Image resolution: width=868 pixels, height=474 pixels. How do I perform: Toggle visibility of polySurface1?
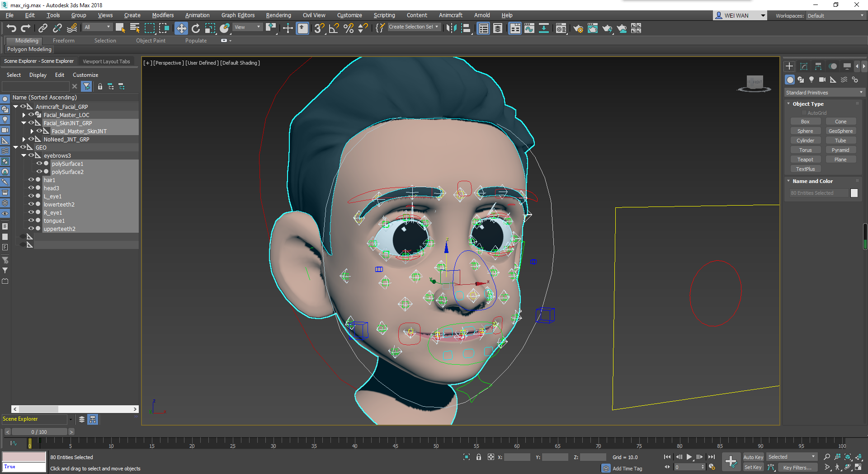[39, 164]
